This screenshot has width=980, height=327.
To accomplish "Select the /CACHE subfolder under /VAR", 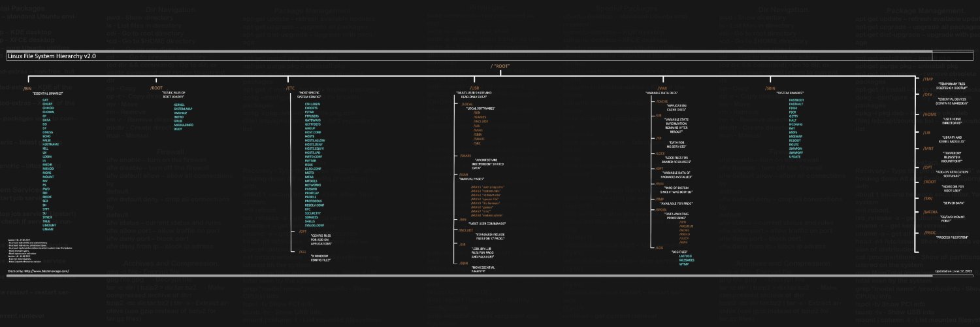I will coord(662,101).
